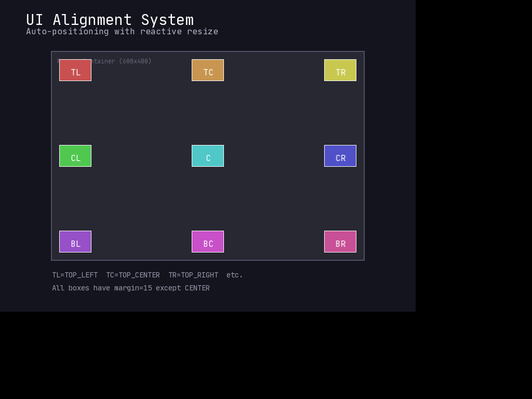The image size is (532, 399).
Task: Select the green CL box
Action: (x=75, y=156)
